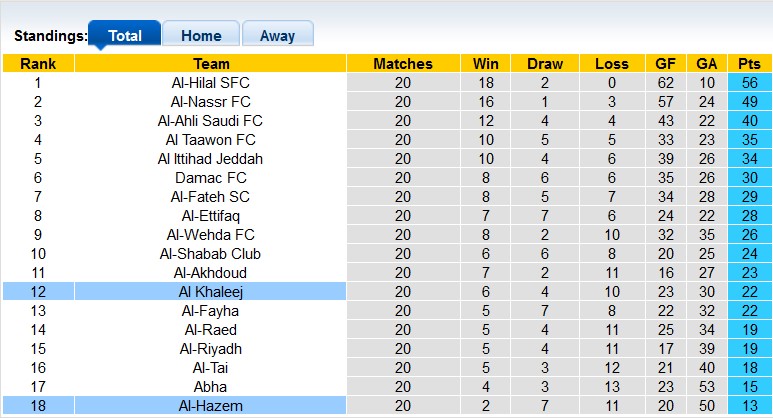This screenshot has height=418, width=773.
Task: Click Al-Hilal SFC's 56 points cell
Action: pyautogui.click(x=749, y=83)
